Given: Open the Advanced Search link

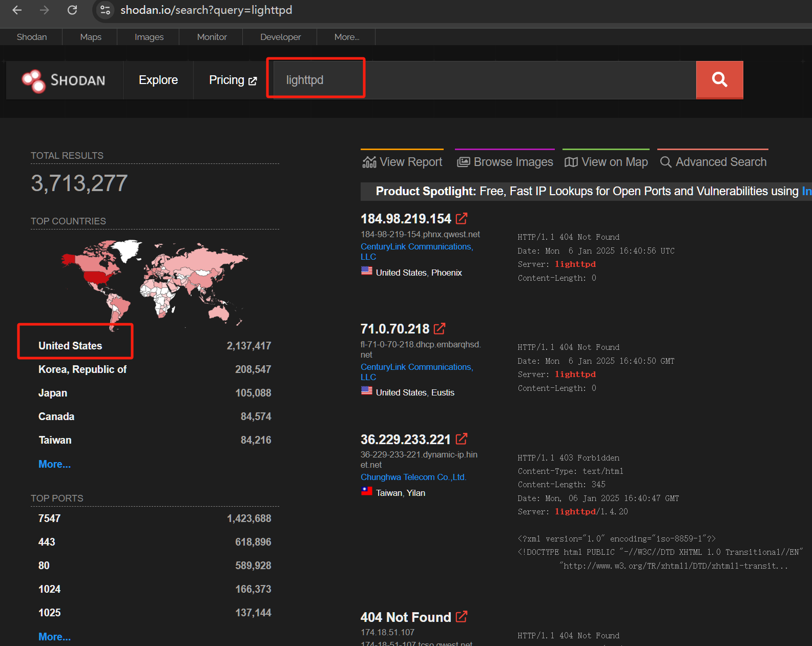Looking at the screenshot, I should click(713, 162).
